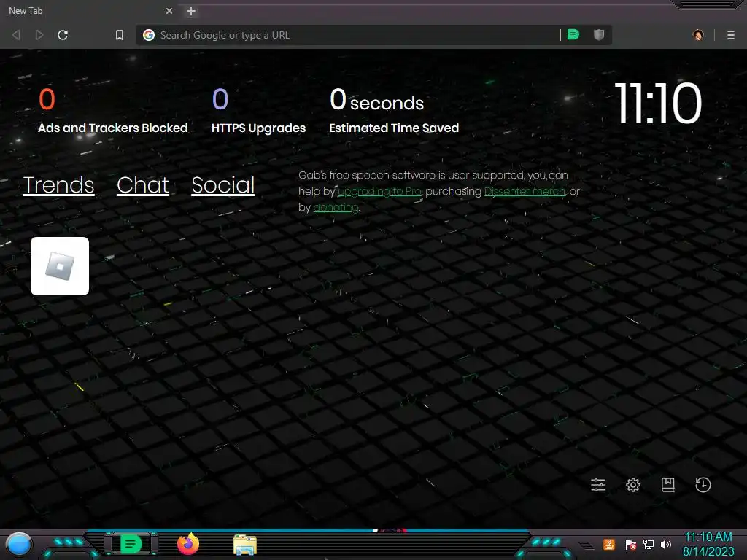Image resolution: width=747 pixels, height=560 pixels.
Task: Open the network tray icon
Action: coord(649,544)
